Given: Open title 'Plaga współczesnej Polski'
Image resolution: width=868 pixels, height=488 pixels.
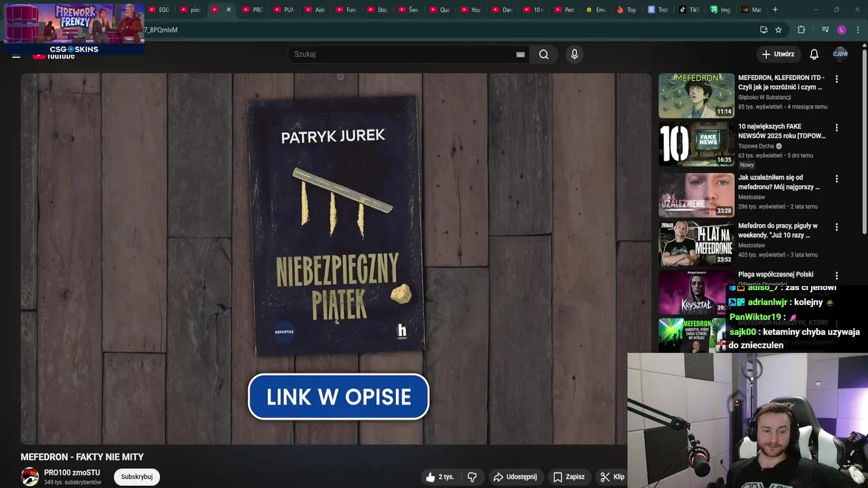Looking at the screenshot, I should [776, 274].
